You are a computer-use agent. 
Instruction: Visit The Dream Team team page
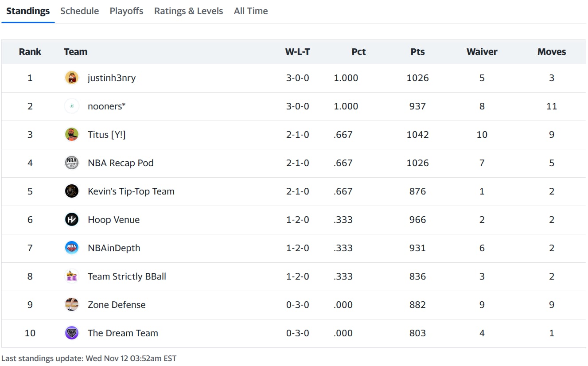coord(123,333)
